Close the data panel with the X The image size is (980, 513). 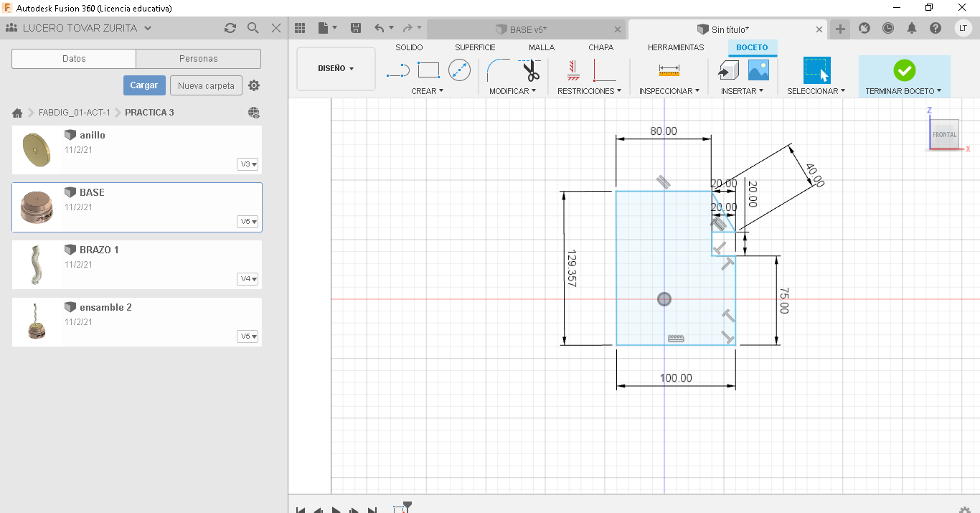276,28
